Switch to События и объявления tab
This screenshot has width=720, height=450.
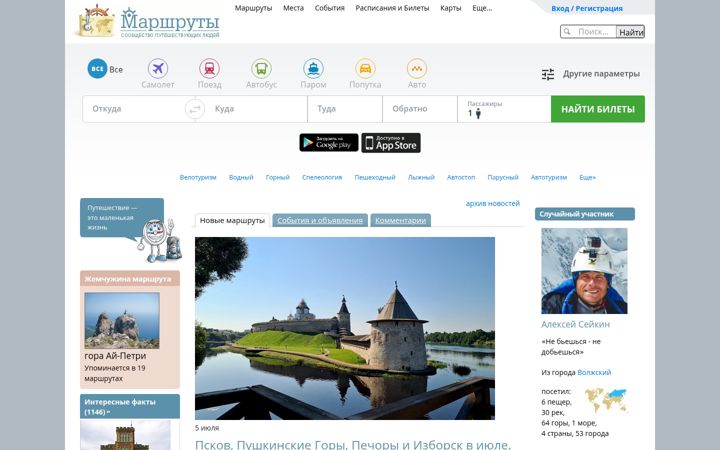pos(320,220)
